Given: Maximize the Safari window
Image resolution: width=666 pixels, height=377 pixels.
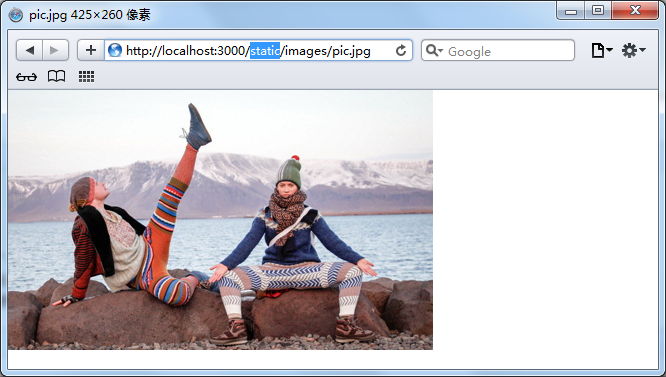Looking at the screenshot, I should (598, 11).
